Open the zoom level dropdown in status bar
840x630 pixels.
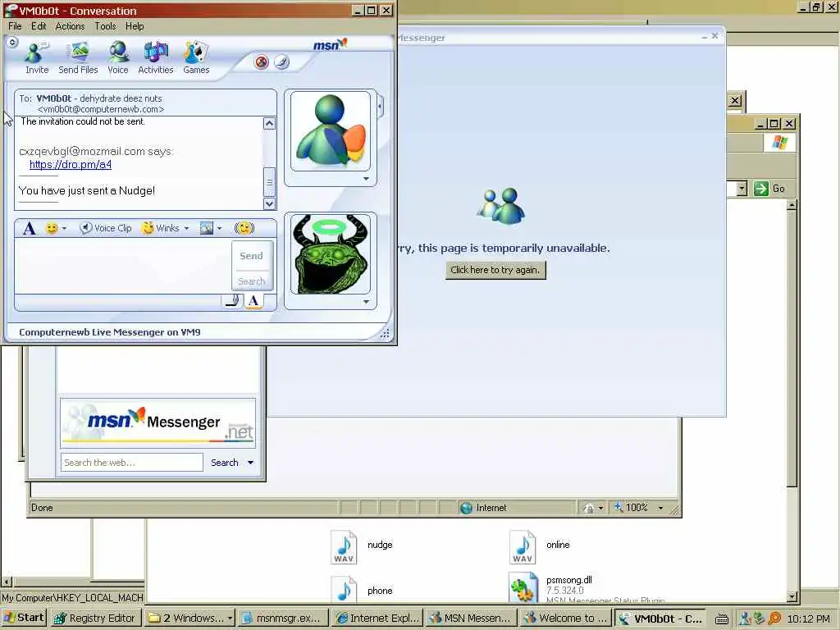[660, 508]
